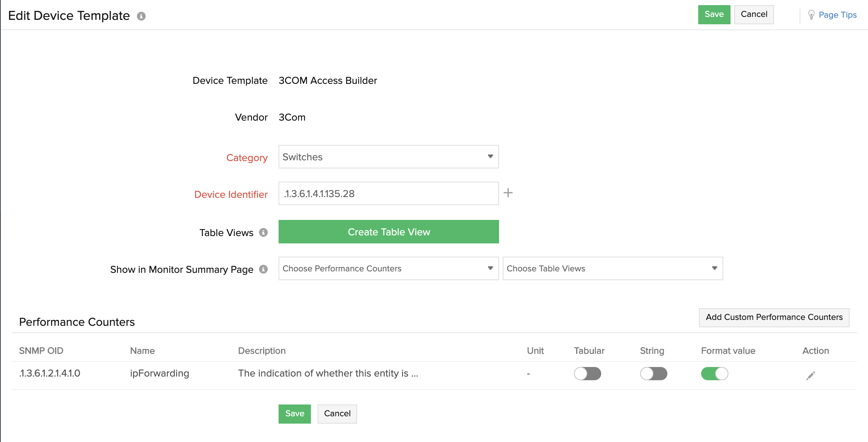This screenshot has width=868, height=442.
Task: Click the Device Identifier input field
Action: 388,193
